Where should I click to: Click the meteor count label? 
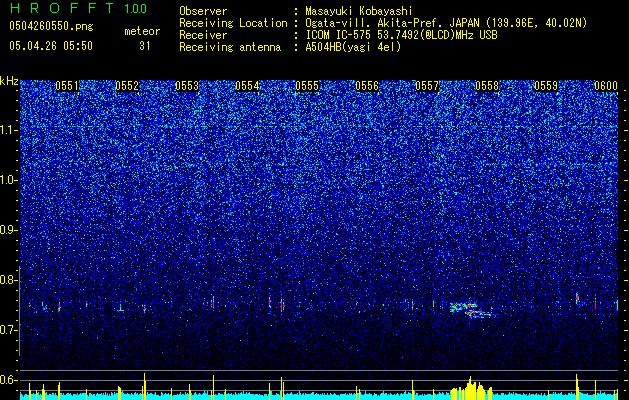pos(142,31)
